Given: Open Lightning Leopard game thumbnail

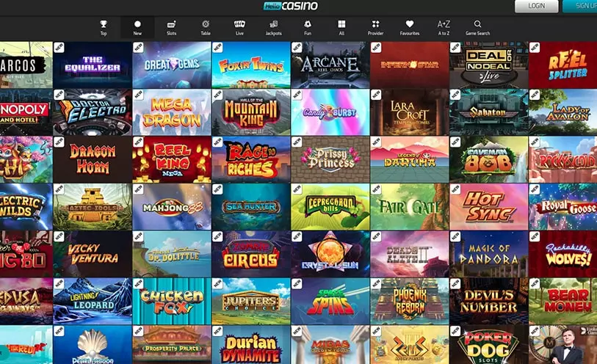Looking at the screenshot, I should pyautogui.click(x=93, y=301).
